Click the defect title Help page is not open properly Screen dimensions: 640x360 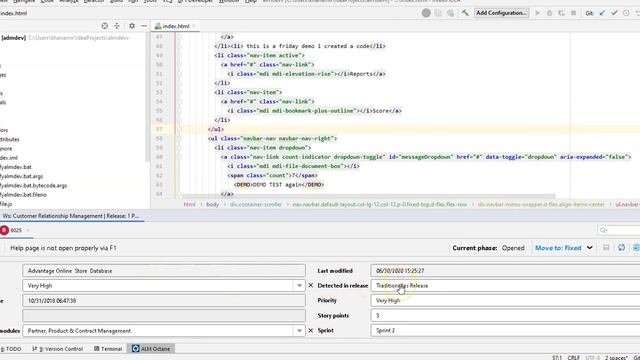(63, 248)
